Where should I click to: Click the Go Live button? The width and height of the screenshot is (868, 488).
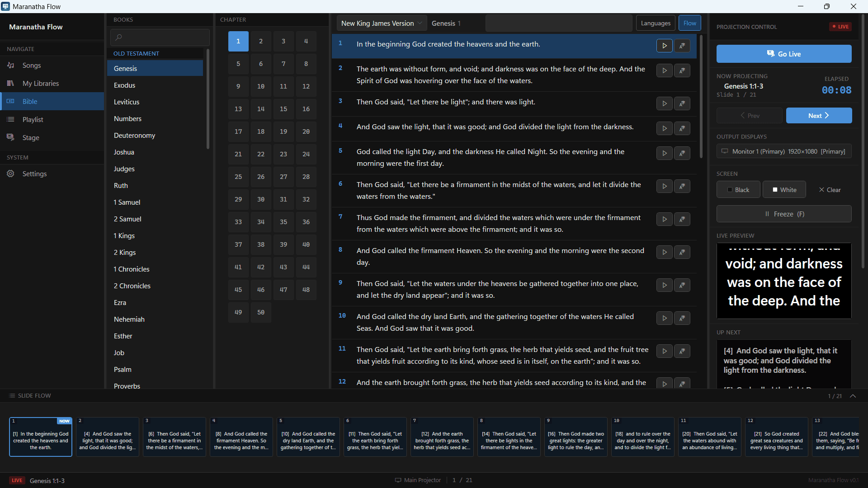pyautogui.click(x=784, y=54)
